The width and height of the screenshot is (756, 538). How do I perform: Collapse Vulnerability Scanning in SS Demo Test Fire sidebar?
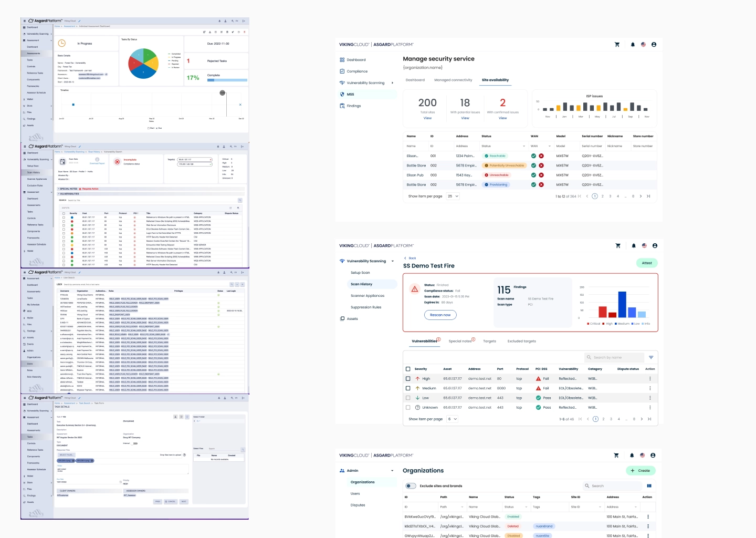pyautogui.click(x=392, y=261)
